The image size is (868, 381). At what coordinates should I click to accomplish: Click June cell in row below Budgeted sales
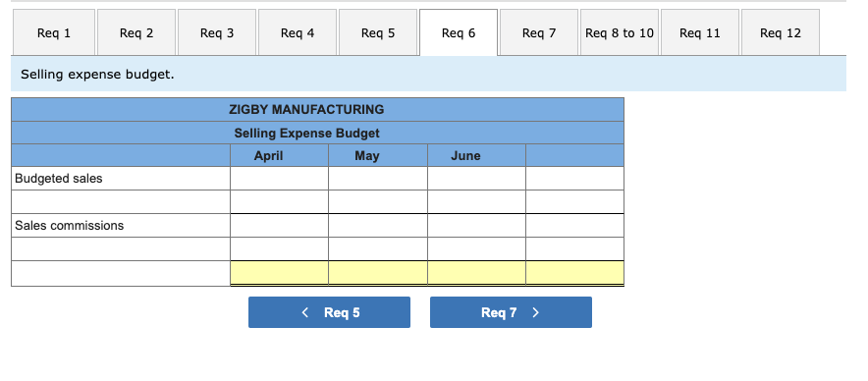click(x=476, y=202)
